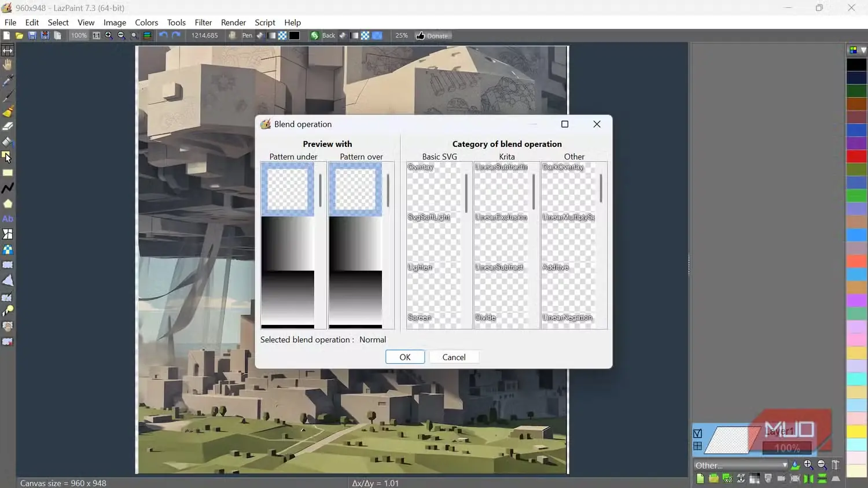The image size is (868, 488).
Task: Click the blue Back color swatch
Action: coord(377,36)
